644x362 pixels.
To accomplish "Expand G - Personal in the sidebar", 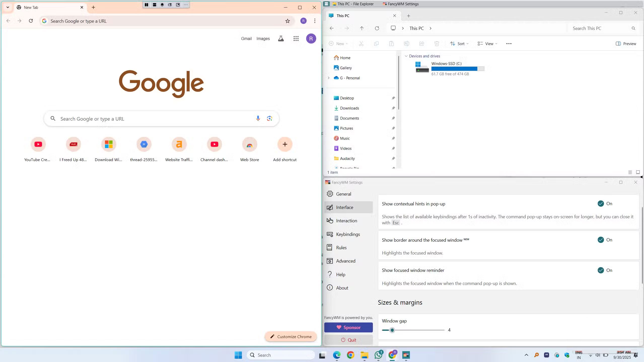I will (329, 78).
